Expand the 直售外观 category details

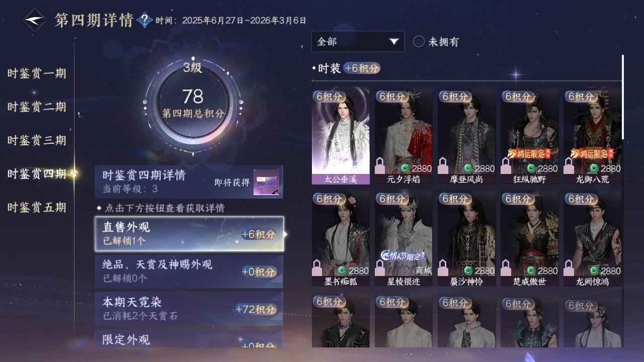(x=189, y=234)
